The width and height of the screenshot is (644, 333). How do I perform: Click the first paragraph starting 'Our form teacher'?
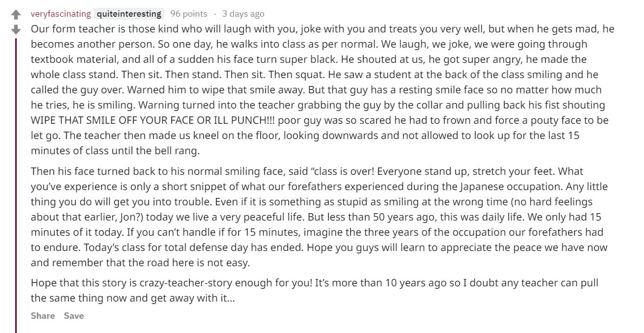pos(322,90)
